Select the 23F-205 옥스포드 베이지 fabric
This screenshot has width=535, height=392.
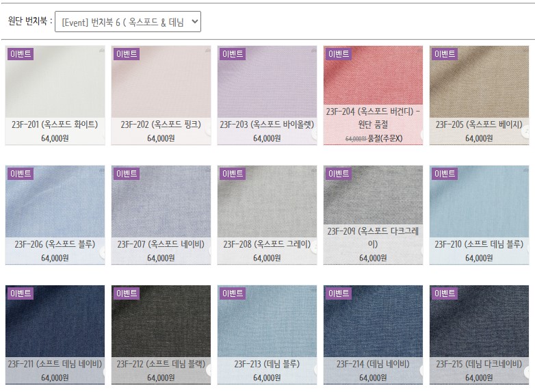[479, 95]
